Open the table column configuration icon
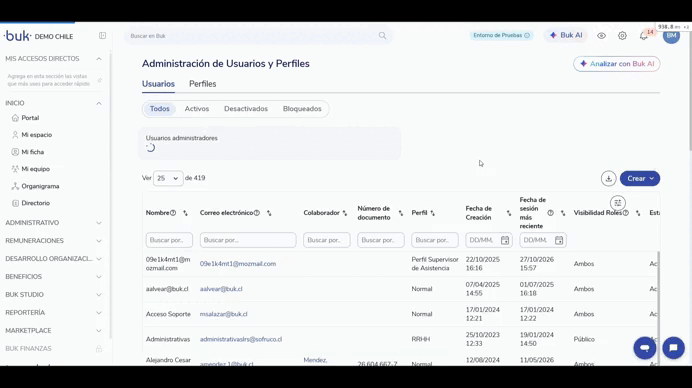 coord(618,203)
